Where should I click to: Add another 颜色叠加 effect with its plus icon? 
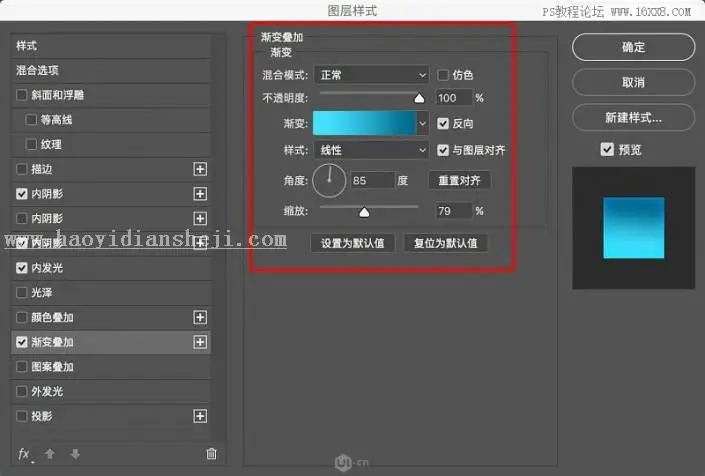(200, 317)
